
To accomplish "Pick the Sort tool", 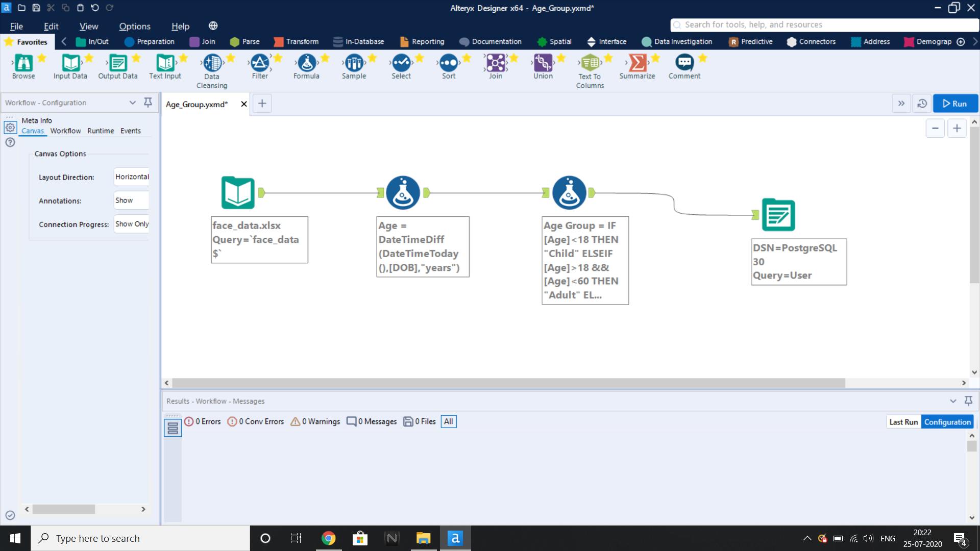I will tap(448, 65).
